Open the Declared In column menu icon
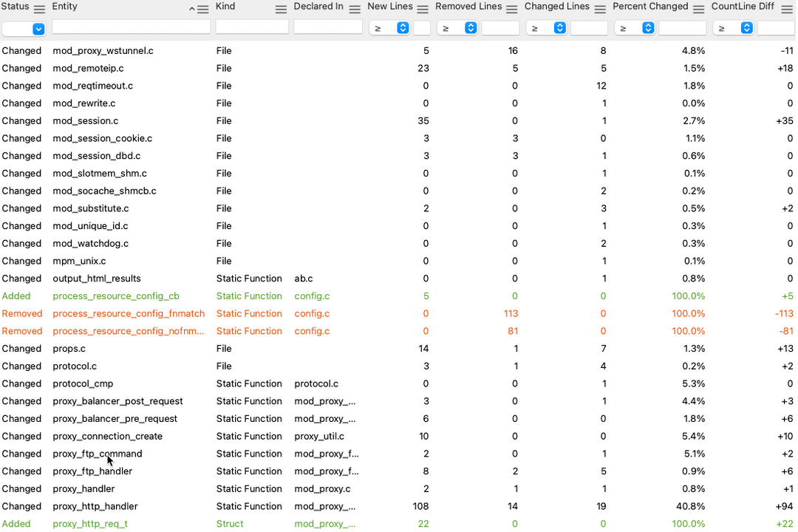The height and width of the screenshot is (532, 798). 355,9
